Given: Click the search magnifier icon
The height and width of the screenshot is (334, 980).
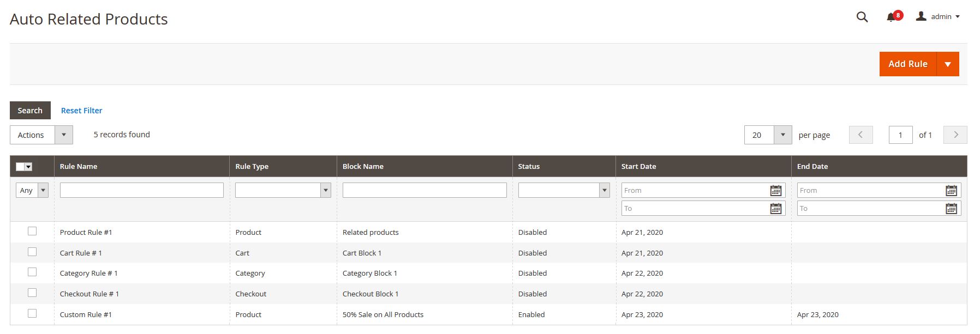Looking at the screenshot, I should tap(862, 17).
